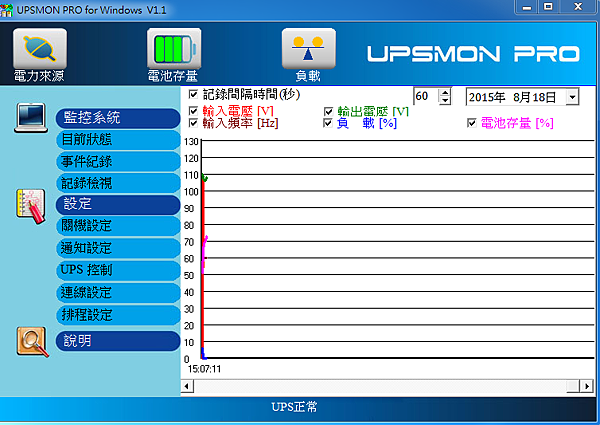Click the magnifier help icon beside 說明
This screenshot has height=425, width=600.
pyautogui.click(x=33, y=342)
